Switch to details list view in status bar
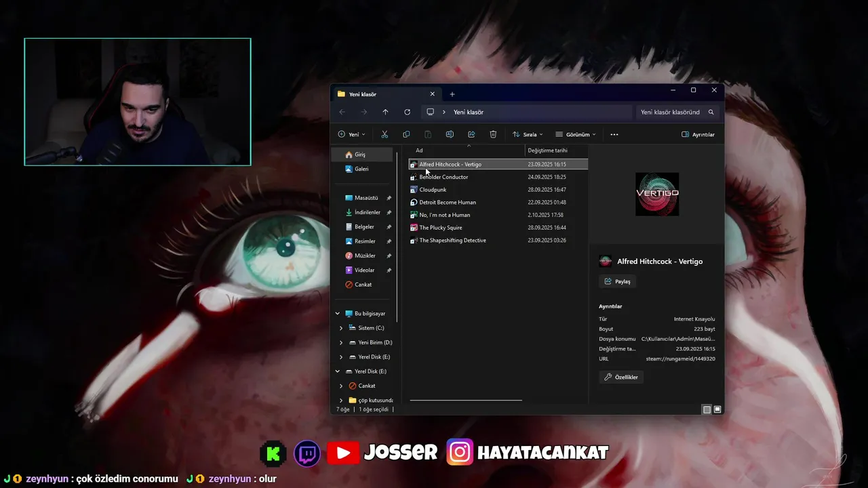The image size is (868, 488). (x=707, y=409)
